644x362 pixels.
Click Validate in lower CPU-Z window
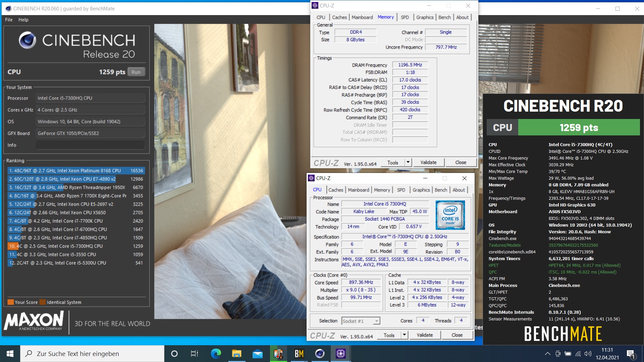point(425,335)
